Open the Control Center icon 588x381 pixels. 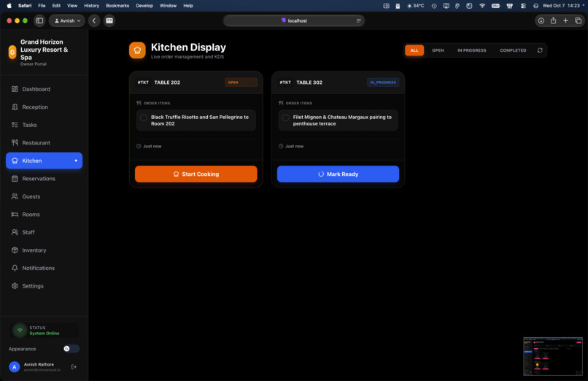tap(523, 6)
